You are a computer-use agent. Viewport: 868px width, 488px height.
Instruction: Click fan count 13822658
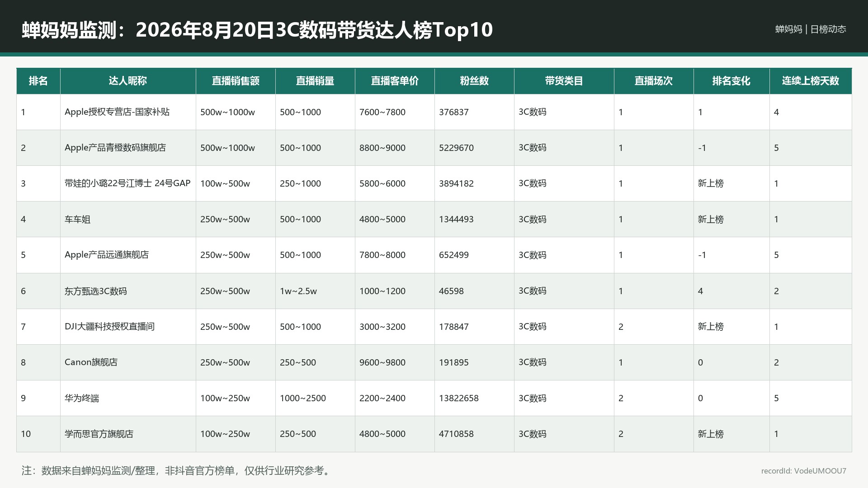coord(458,398)
